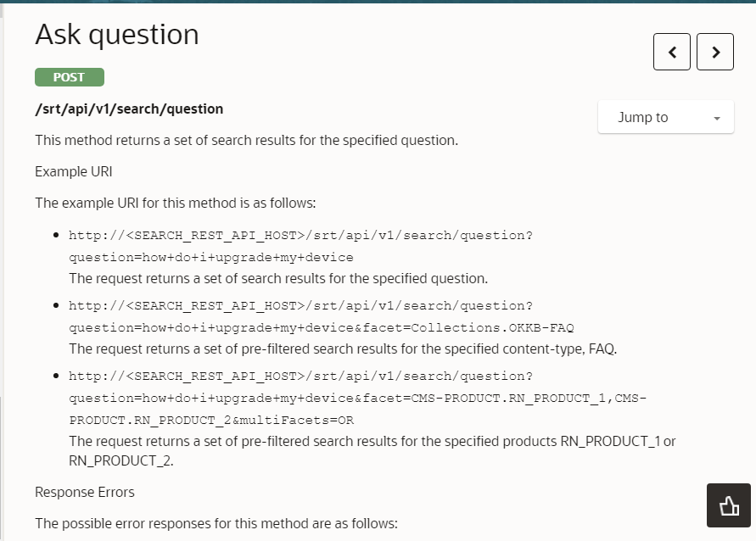Click the green POST method badge
Screen dimensions: 756x541
70,77
